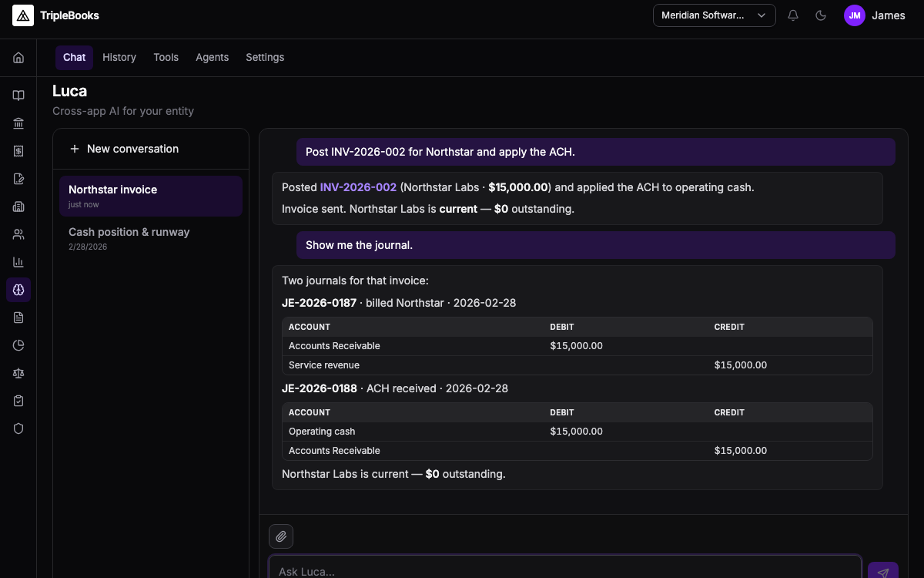Image resolution: width=924 pixels, height=578 pixels.
Task: Open the Cash position & runway conversation
Action: pos(151,238)
